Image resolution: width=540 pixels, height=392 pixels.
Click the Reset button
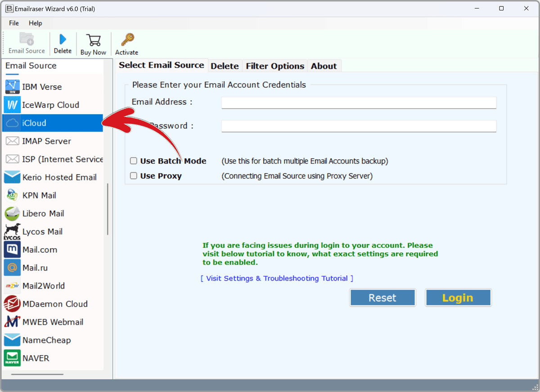[382, 298]
